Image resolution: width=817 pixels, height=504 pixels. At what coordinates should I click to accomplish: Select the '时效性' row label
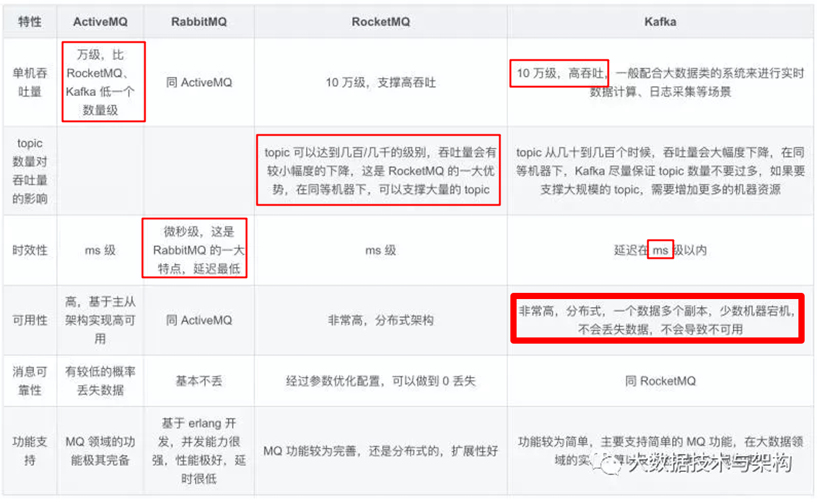(x=30, y=250)
